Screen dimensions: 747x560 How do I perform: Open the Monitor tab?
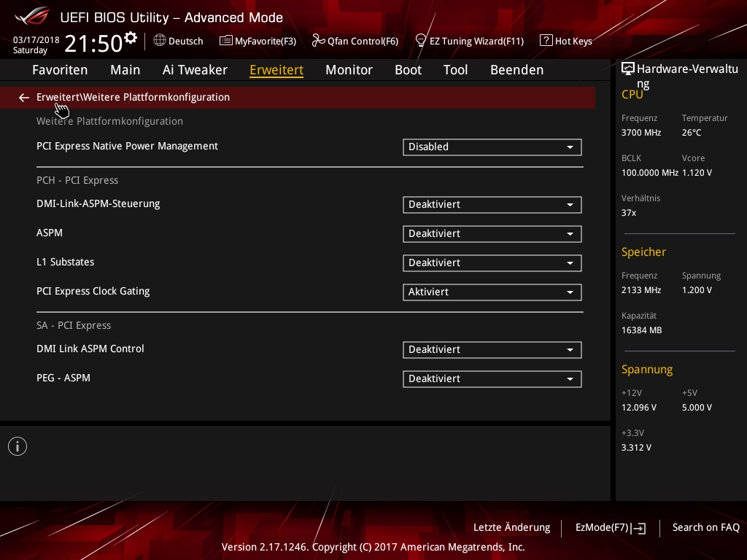tap(349, 70)
